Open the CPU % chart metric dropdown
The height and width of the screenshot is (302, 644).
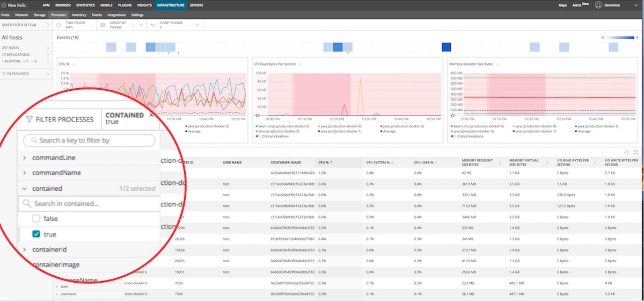[x=75, y=64]
